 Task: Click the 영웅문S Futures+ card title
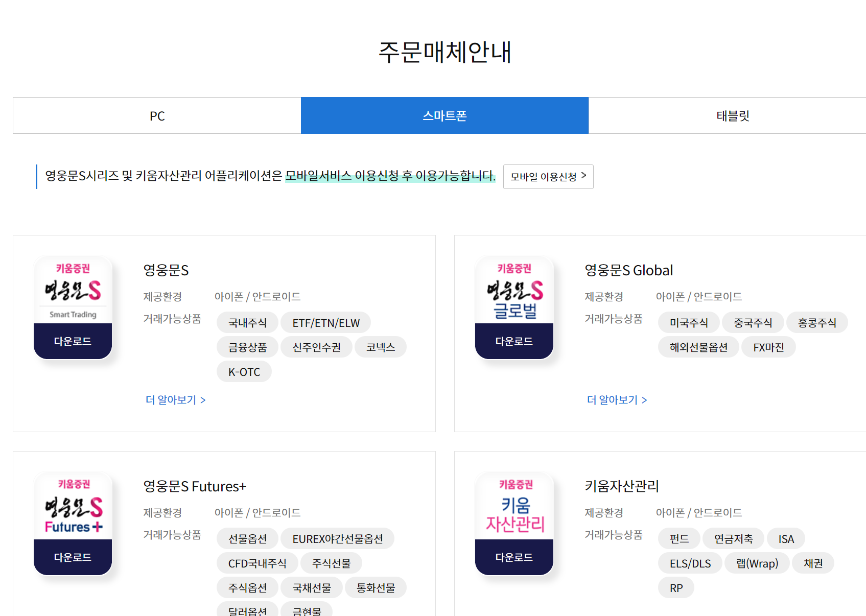pos(195,486)
